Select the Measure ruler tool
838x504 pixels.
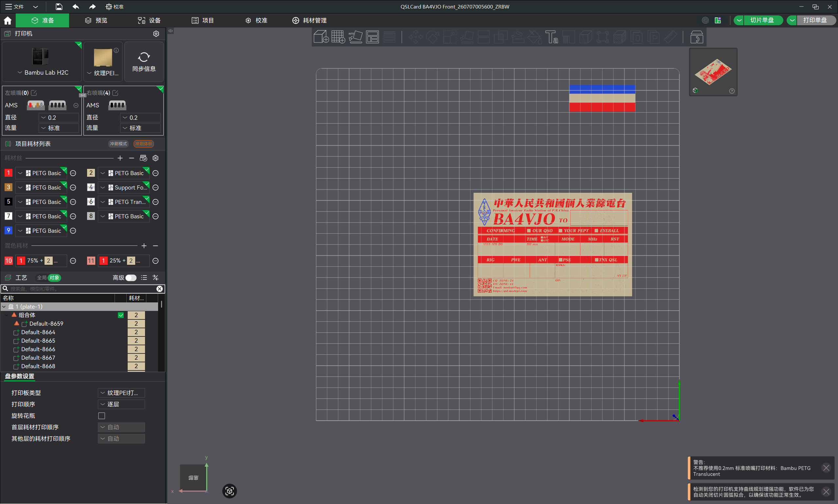[x=670, y=37]
